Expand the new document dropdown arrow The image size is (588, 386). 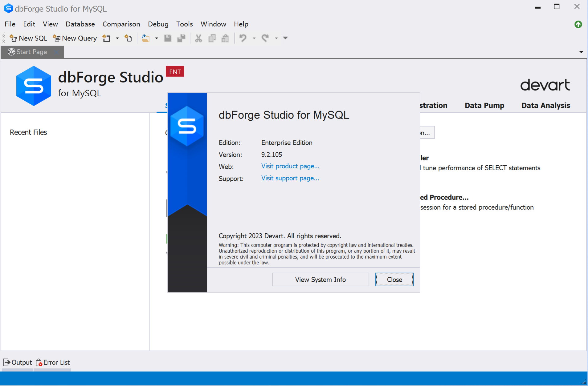click(x=117, y=38)
